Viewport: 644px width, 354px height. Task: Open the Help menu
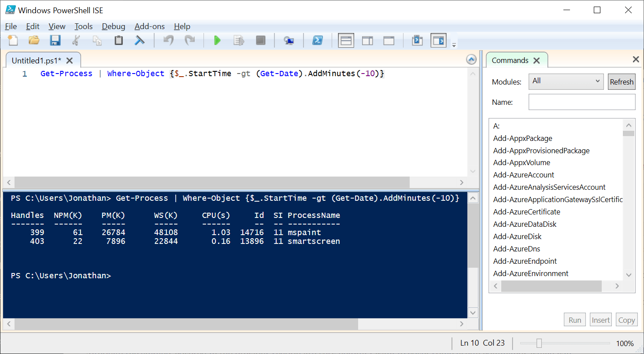[182, 26]
